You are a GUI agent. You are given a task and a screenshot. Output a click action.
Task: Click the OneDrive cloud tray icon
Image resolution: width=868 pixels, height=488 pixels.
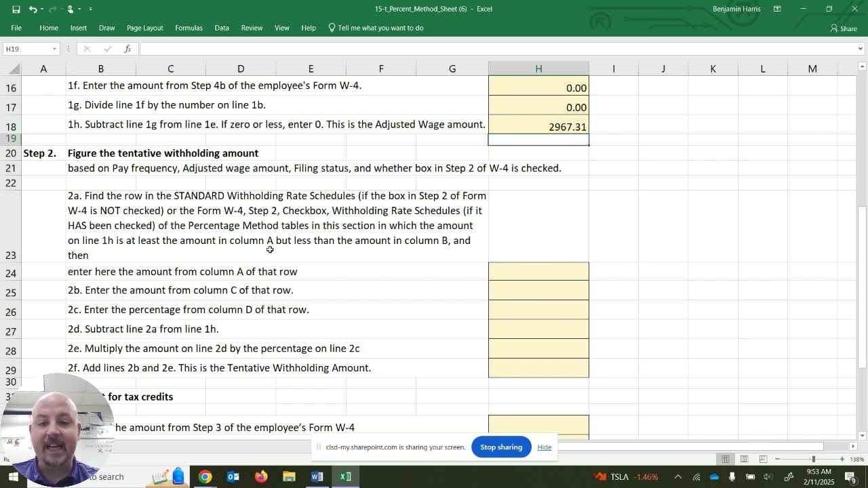(714, 477)
